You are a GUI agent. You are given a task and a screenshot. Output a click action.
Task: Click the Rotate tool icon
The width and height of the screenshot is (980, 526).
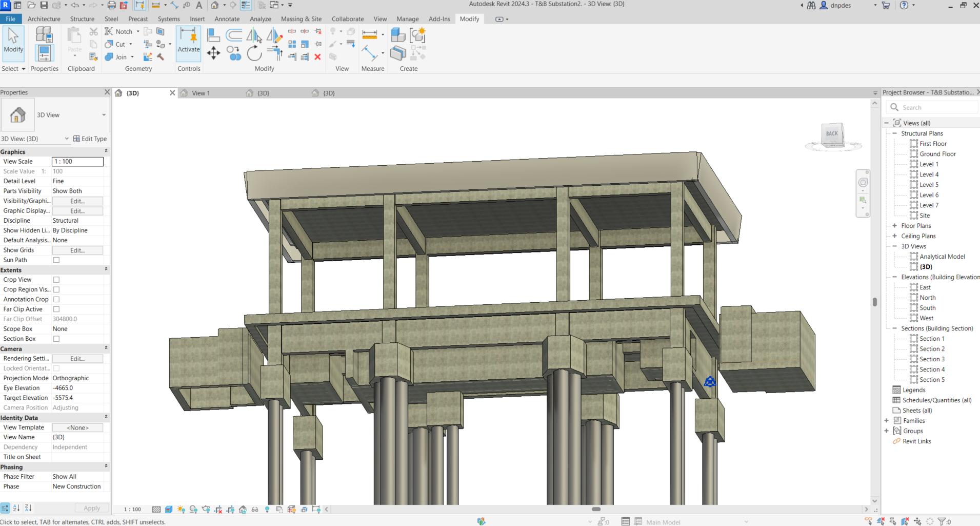(x=254, y=53)
